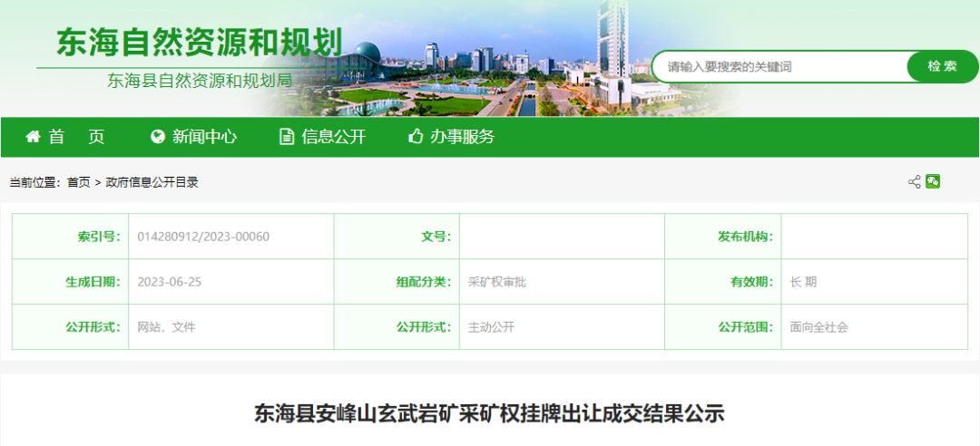Image resolution: width=980 pixels, height=446 pixels.
Task: Click 首页 link in the breadcrumb
Action: (79, 182)
